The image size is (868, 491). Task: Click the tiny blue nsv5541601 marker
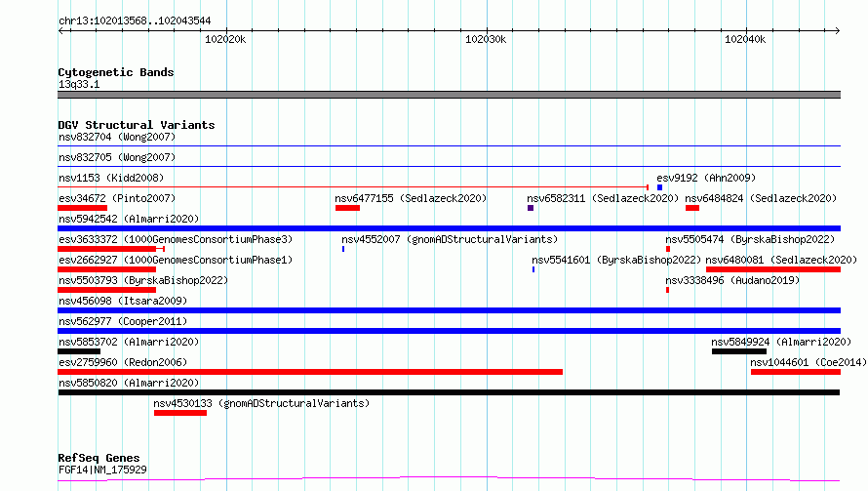click(x=533, y=269)
